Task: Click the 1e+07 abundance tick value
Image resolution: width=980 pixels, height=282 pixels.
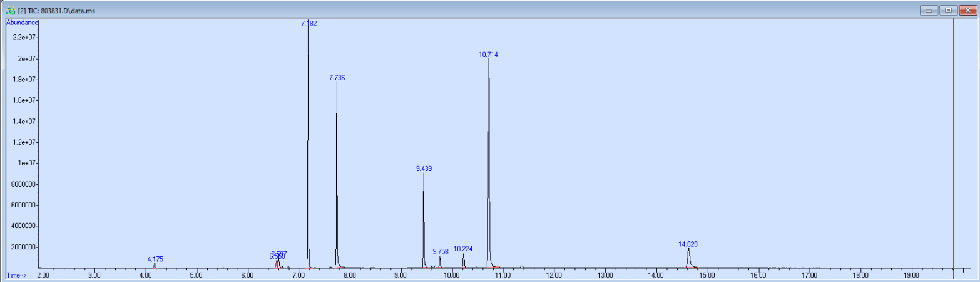Action: point(28,163)
